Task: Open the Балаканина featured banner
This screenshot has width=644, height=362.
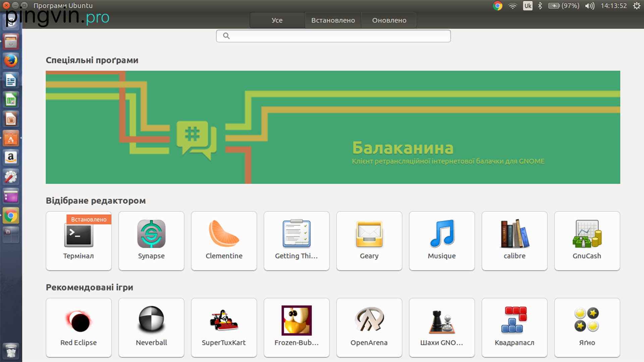Action: click(x=333, y=127)
